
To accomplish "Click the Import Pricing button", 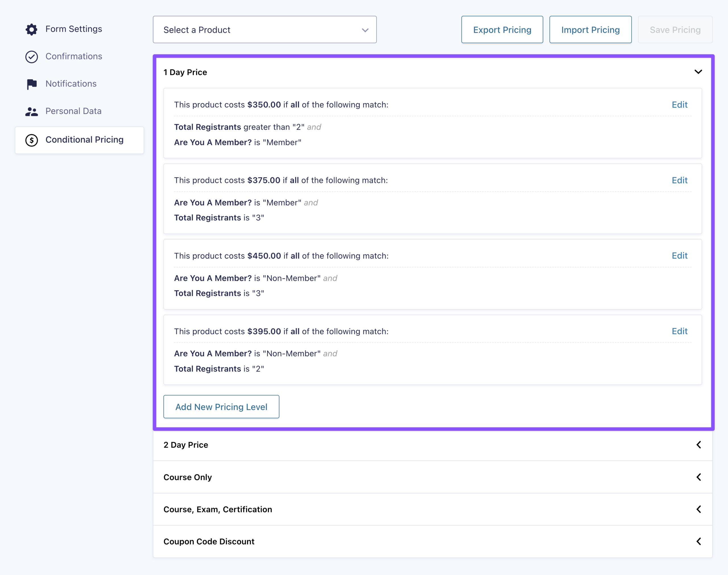I will coord(590,30).
